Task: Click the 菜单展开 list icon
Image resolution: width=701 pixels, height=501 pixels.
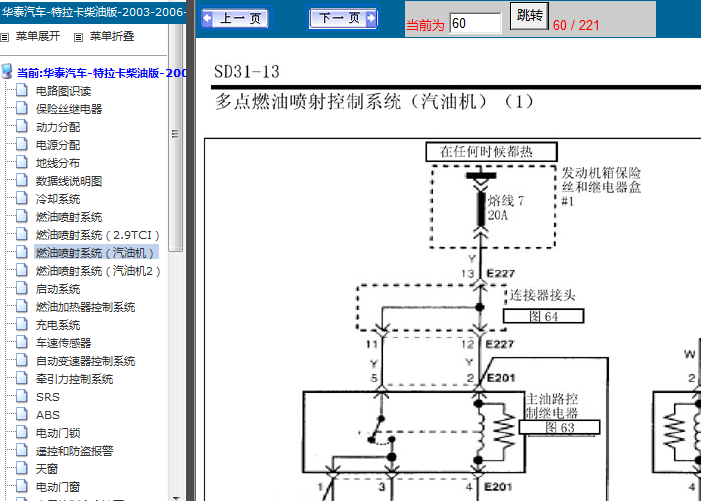Action: 4,38
